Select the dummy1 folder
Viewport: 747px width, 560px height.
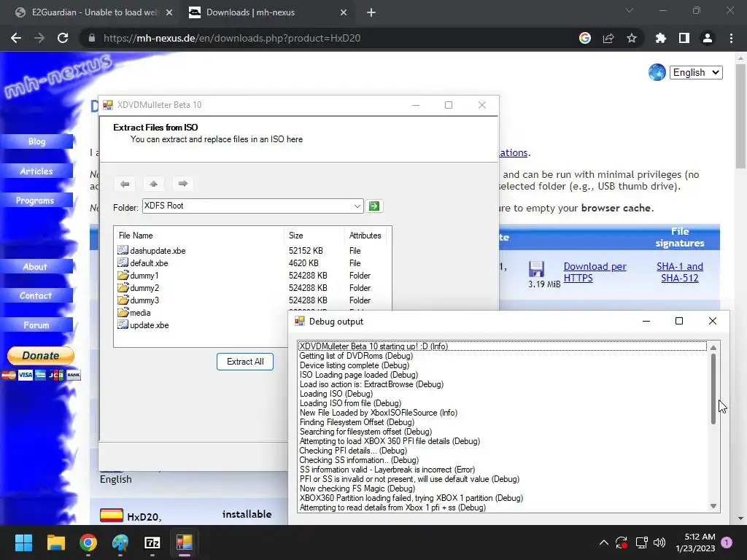tap(144, 275)
